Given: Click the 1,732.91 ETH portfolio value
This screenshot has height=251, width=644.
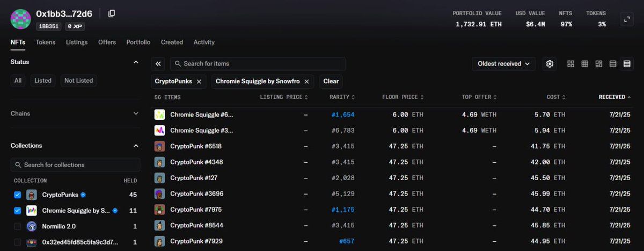Looking at the screenshot, I should [x=479, y=24].
